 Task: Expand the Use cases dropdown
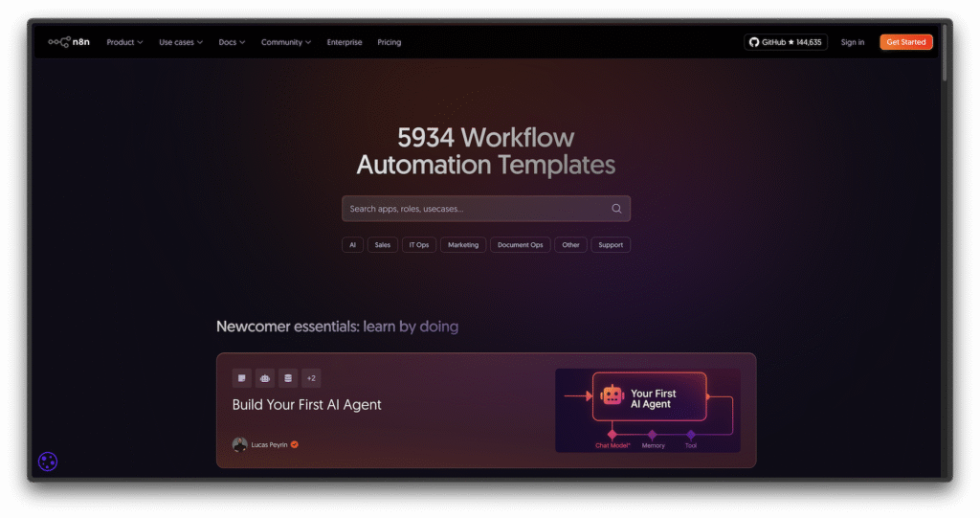[x=181, y=42]
